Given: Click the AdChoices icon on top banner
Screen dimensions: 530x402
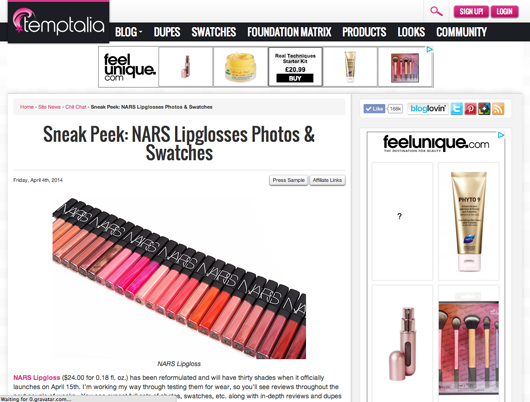Looking at the screenshot, I should 430,50.
